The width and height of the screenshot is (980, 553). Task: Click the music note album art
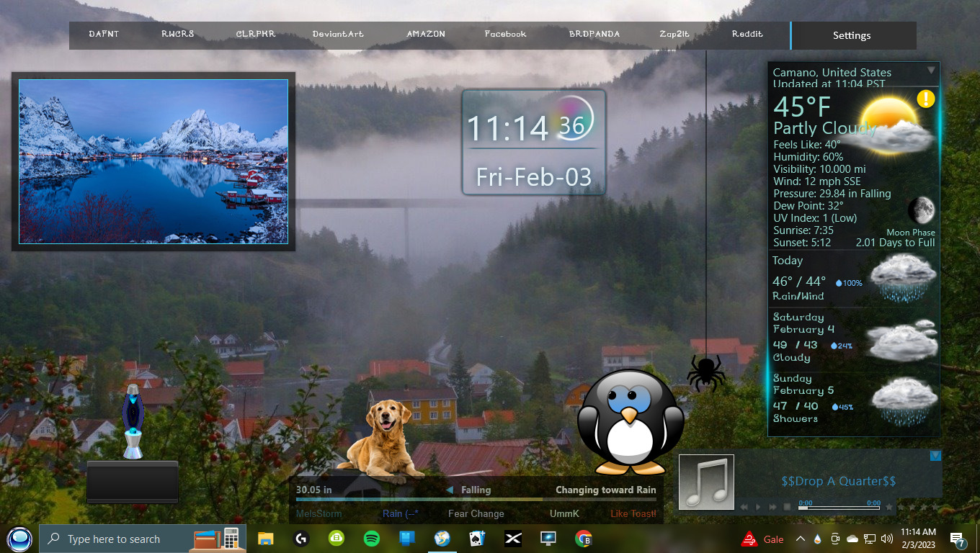pyautogui.click(x=706, y=482)
